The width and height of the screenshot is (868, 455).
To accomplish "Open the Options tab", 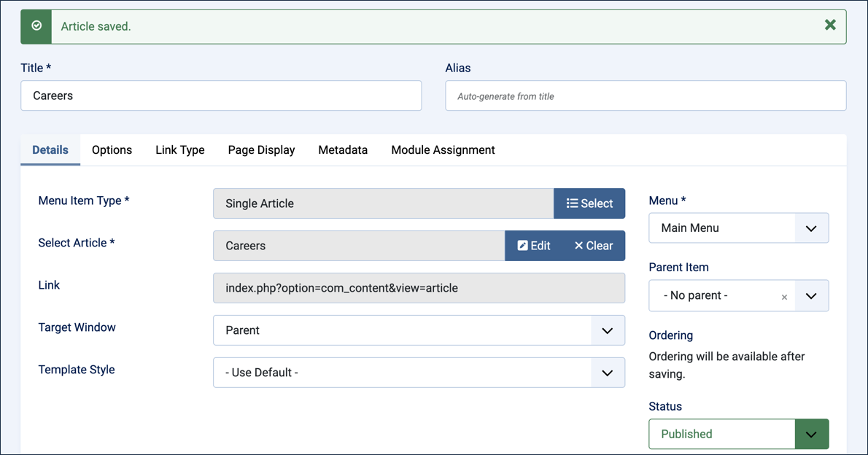I will 112,150.
